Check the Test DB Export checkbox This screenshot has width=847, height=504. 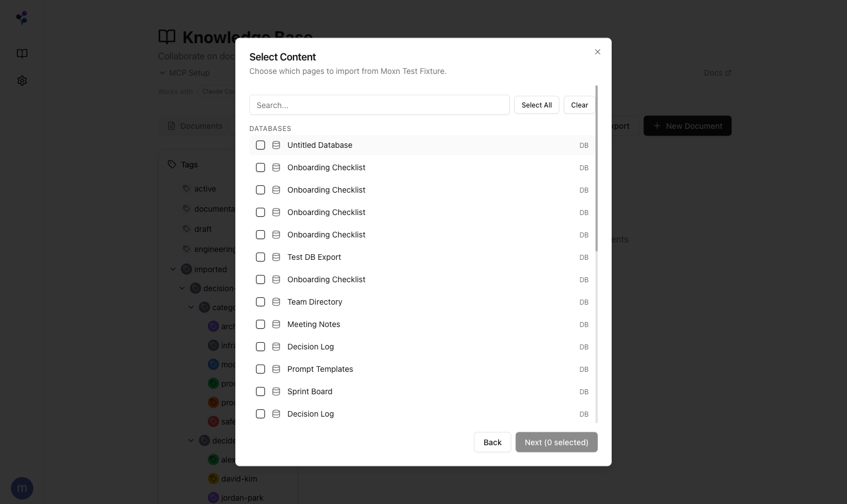260,257
